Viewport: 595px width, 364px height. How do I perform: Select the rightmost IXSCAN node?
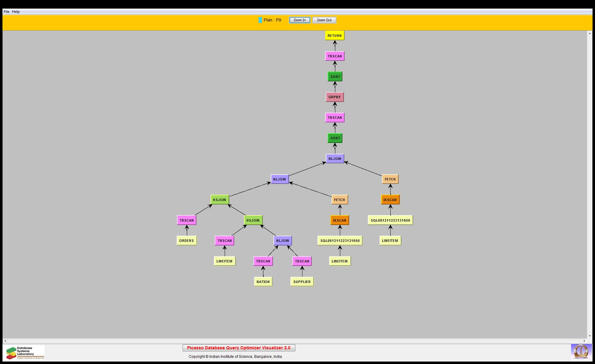pos(390,200)
